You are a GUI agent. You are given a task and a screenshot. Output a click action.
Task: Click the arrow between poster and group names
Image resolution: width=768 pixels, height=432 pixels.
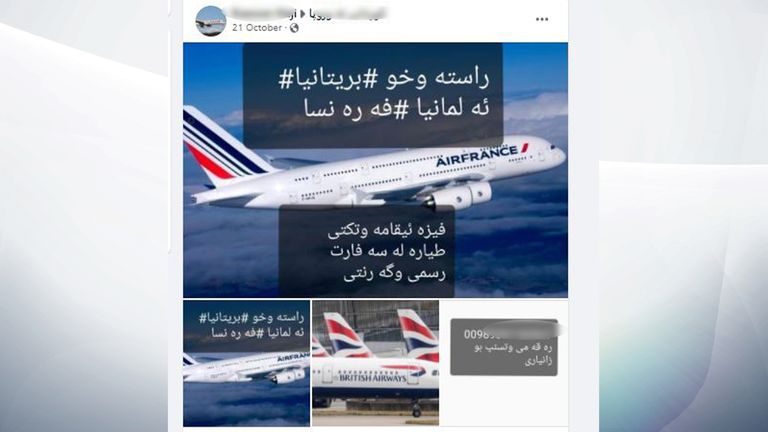pos(302,14)
